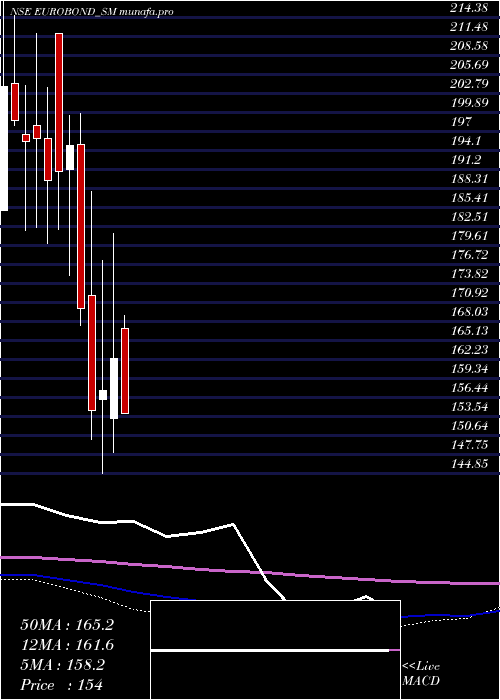Click the 156.44 price axis label
500x700 pixels.
(469, 388)
